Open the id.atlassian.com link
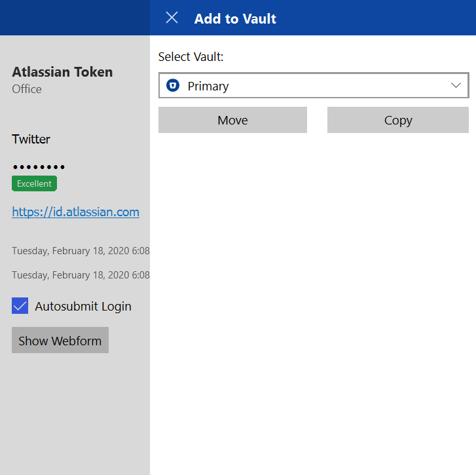 click(x=75, y=212)
